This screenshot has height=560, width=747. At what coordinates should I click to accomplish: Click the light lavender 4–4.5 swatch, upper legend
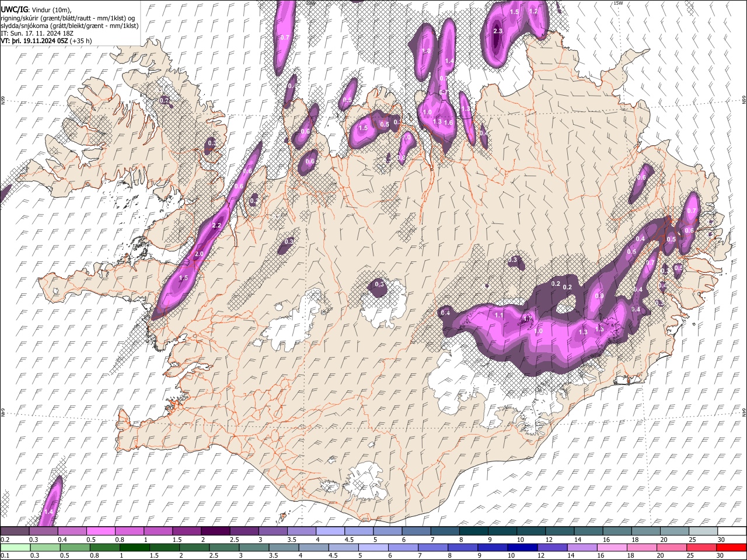click(331, 531)
